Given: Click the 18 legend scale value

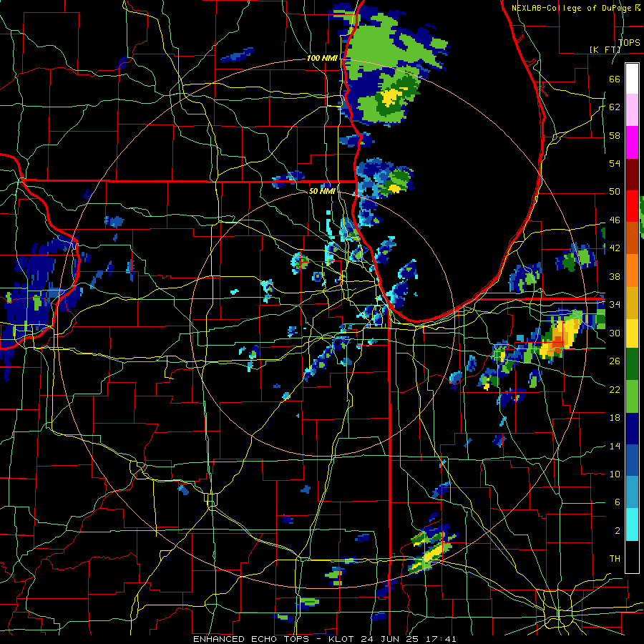Looking at the screenshot, I should (x=615, y=418).
